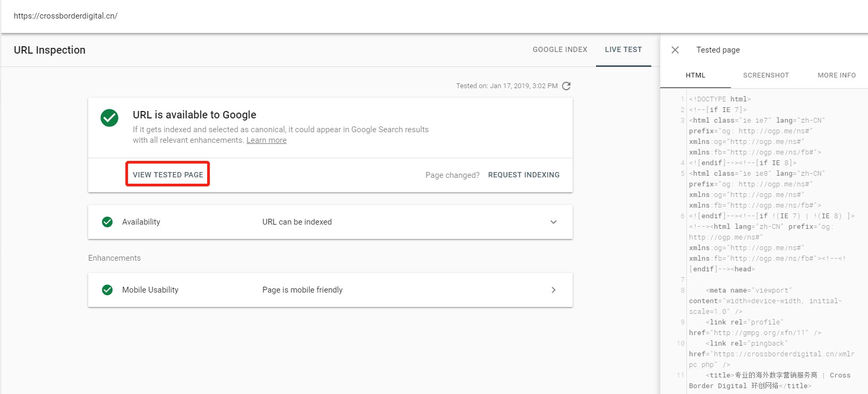Select the Live Test tab
The height and width of the screenshot is (394, 868).
pos(623,50)
